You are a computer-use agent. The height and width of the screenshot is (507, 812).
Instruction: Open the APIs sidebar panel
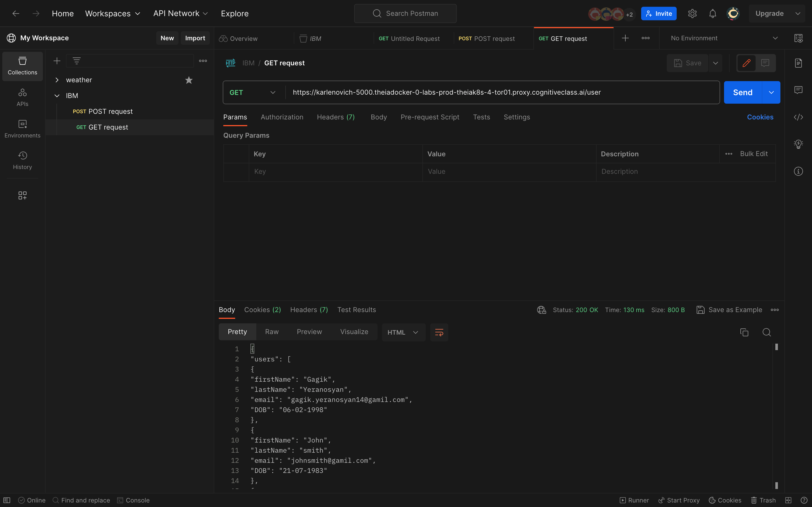pyautogui.click(x=22, y=97)
